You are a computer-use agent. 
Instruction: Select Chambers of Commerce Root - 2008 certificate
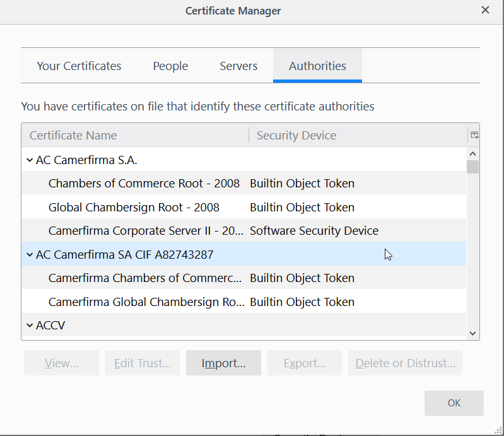pos(144,184)
